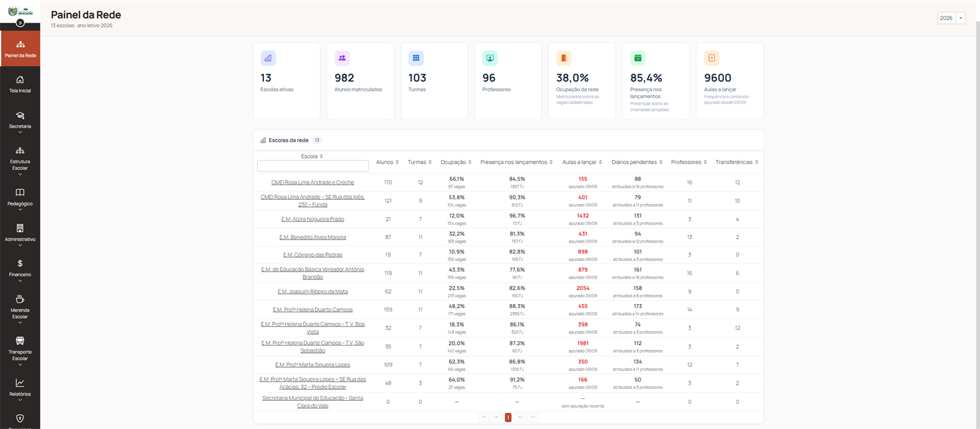Click the 2054 aulas a lançar value
The width and height of the screenshot is (980, 429).
click(582, 288)
